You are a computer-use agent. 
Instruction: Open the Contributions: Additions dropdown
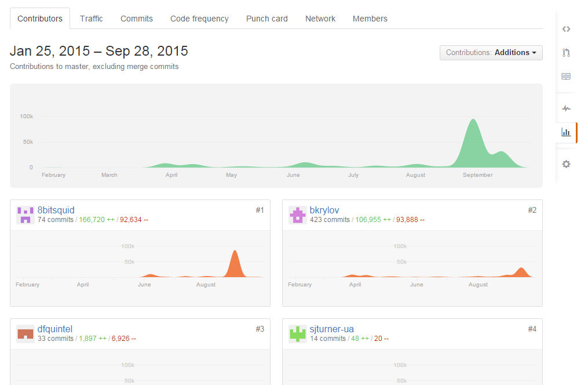(x=491, y=53)
